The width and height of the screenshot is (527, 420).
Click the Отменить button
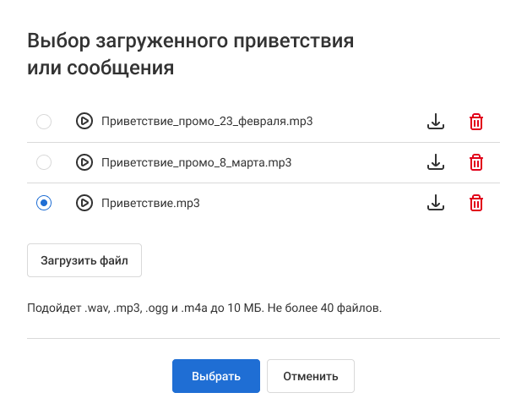coord(311,376)
